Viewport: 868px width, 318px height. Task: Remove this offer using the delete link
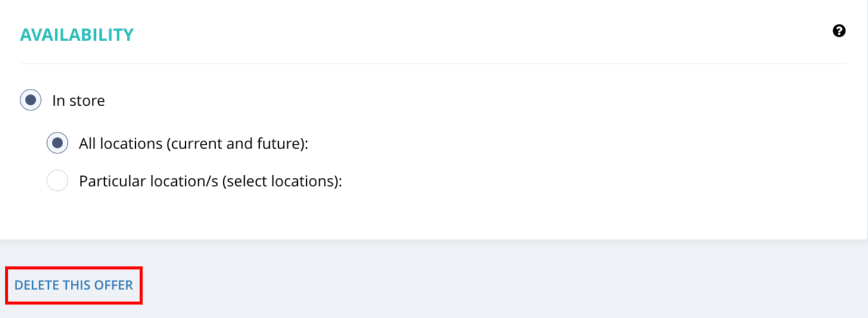(74, 285)
